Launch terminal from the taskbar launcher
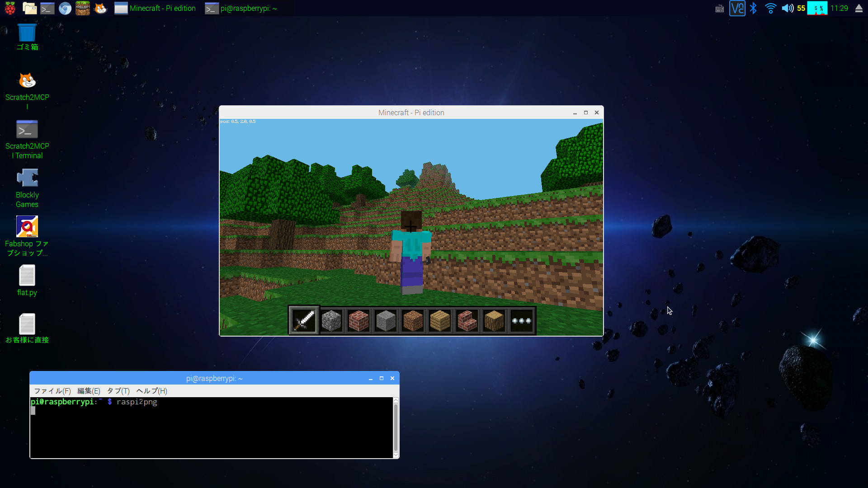Viewport: 868px width, 488px height. click(x=47, y=8)
